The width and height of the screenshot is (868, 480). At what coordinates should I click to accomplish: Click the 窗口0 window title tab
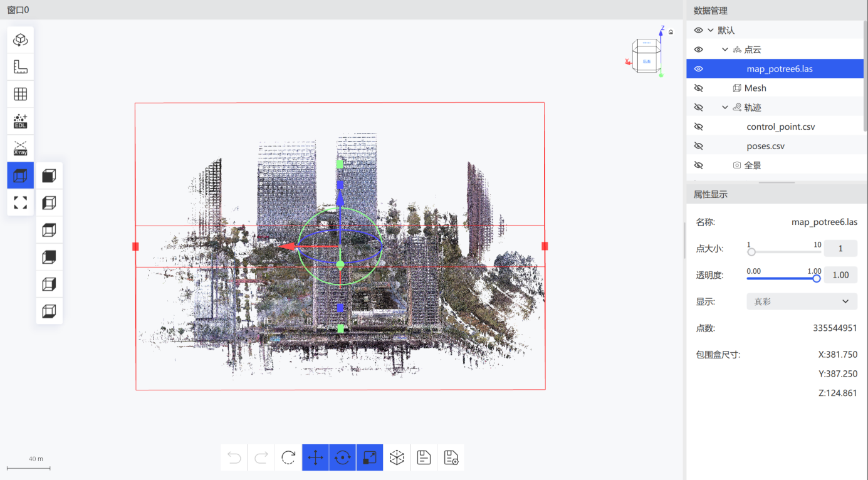[18, 10]
